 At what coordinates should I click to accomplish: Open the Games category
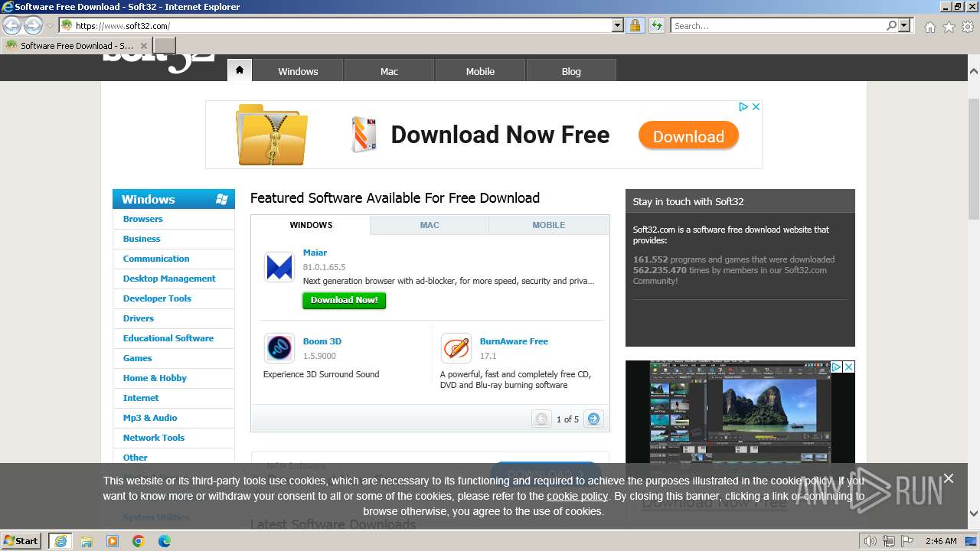(138, 358)
